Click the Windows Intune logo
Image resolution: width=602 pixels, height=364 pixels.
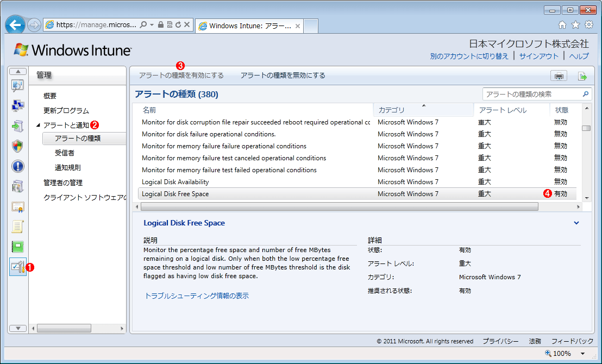[x=73, y=51]
